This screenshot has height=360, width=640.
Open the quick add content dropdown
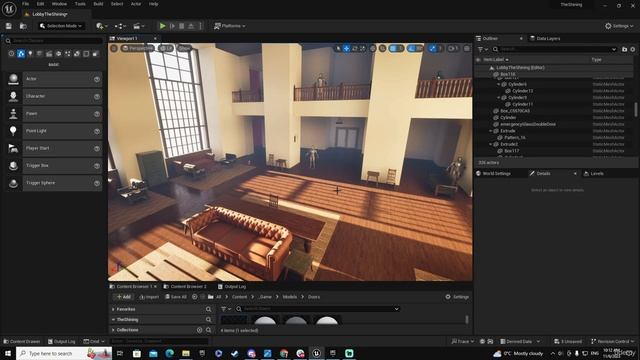pos(101,26)
